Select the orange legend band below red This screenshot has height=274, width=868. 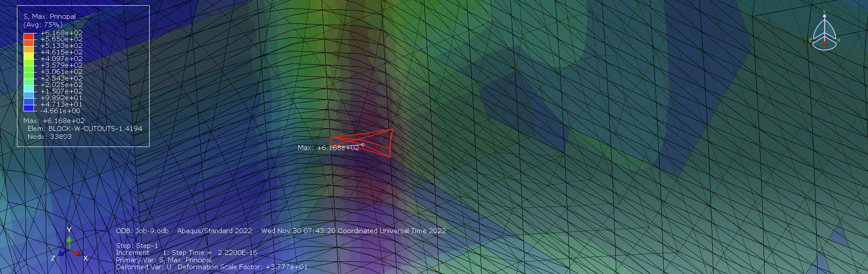[x=29, y=43]
